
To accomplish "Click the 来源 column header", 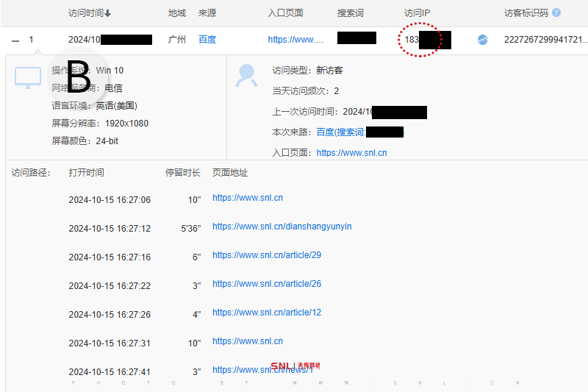I will pos(207,13).
